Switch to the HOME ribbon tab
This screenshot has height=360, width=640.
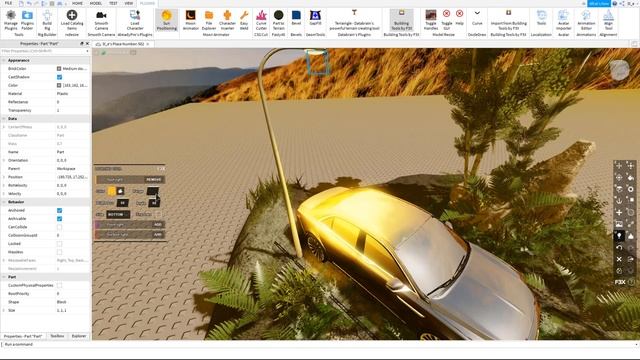click(x=77, y=3)
